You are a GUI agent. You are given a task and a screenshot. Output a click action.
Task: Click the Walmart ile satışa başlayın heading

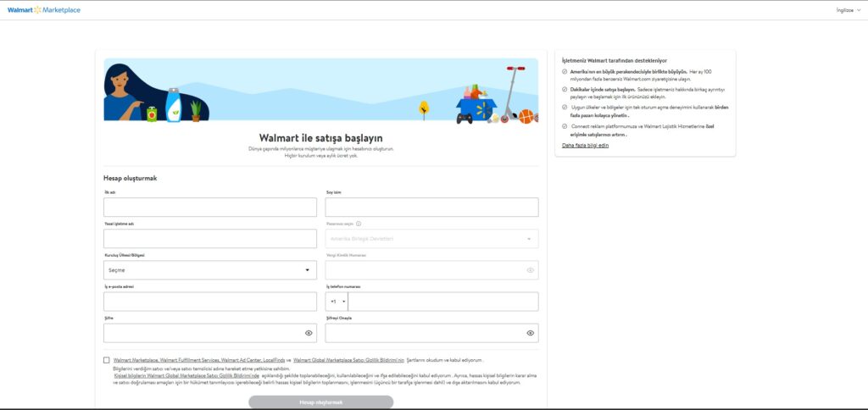[x=320, y=138]
